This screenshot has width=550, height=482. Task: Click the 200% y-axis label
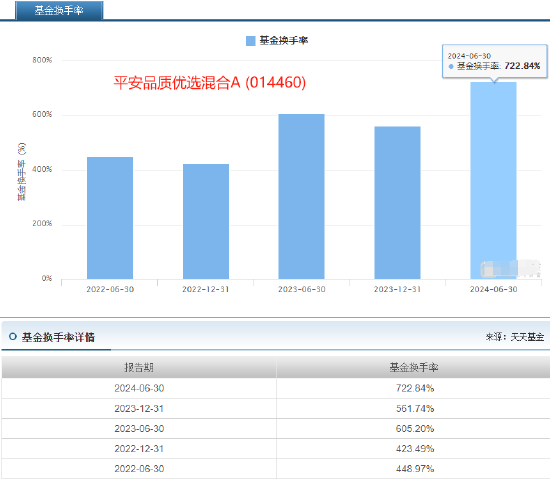[42, 223]
